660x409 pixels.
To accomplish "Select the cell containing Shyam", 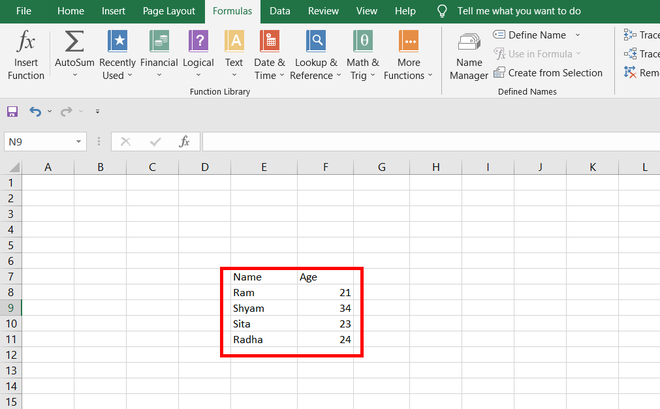I will pos(264,308).
